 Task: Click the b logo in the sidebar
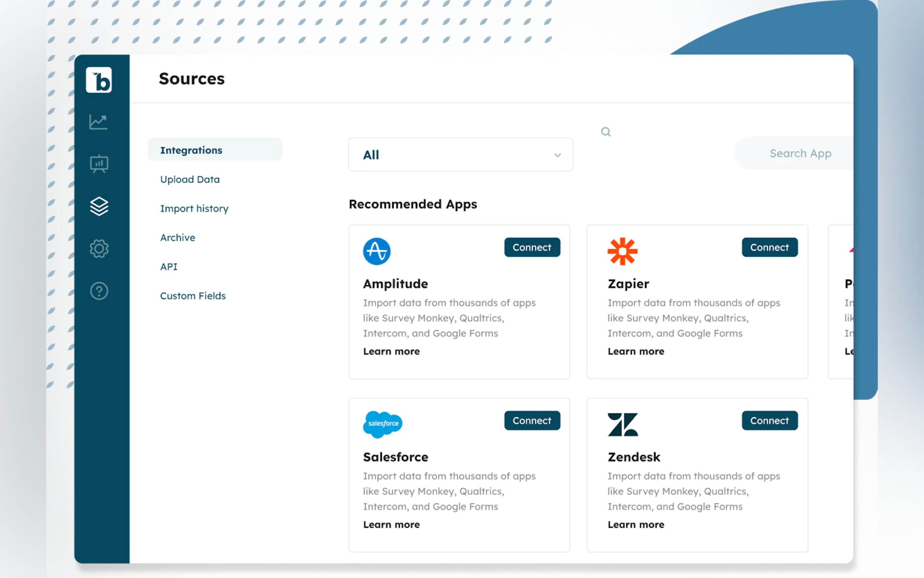click(x=99, y=80)
